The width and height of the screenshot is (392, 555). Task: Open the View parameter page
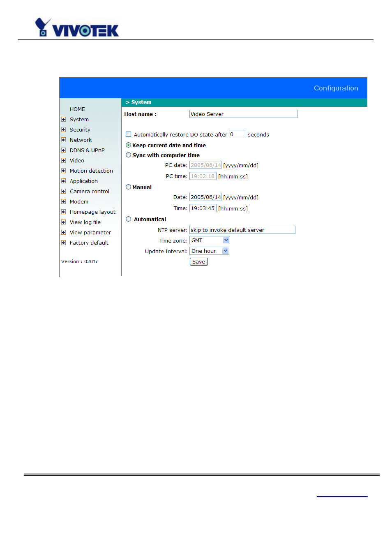[x=90, y=233]
